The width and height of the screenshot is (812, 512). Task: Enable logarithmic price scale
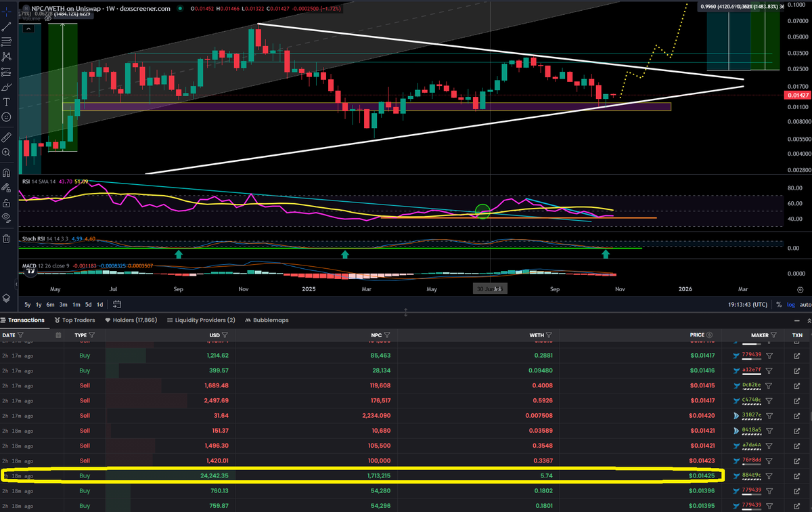click(790, 305)
